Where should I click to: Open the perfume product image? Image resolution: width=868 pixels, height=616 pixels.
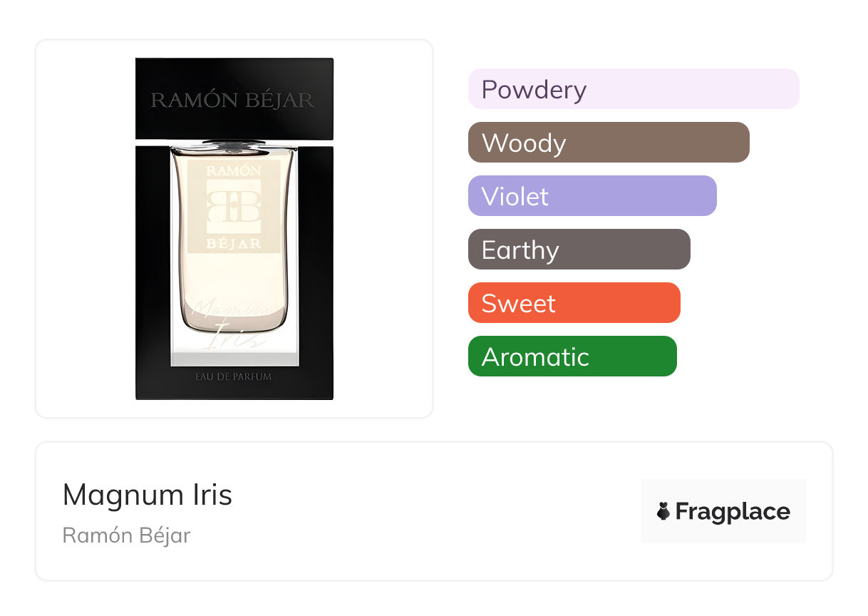coord(234,228)
